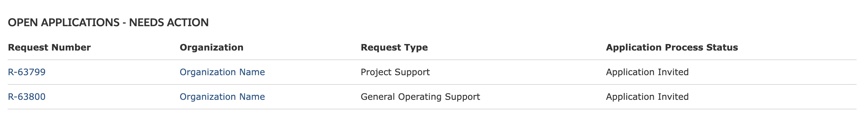This screenshot has height=122, width=868.
Task: Open request R-63800 link
Action: point(27,97)
